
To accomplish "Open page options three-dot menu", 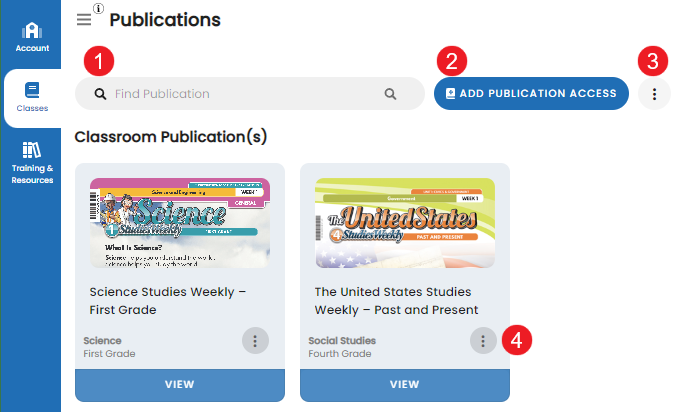I will pos(654,94).
